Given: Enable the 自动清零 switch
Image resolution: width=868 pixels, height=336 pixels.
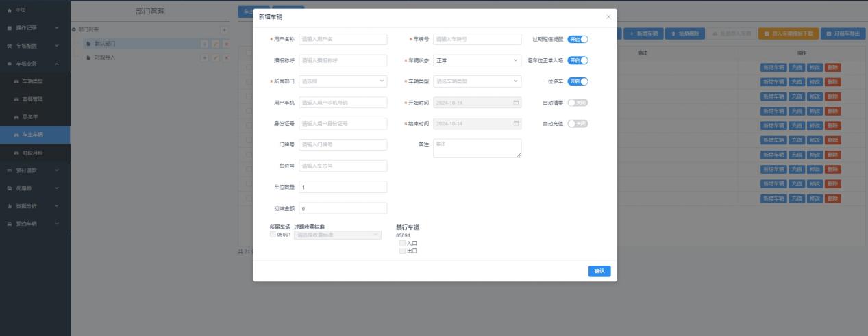Looking at the screenshot, I should click(x=578, y=103).
